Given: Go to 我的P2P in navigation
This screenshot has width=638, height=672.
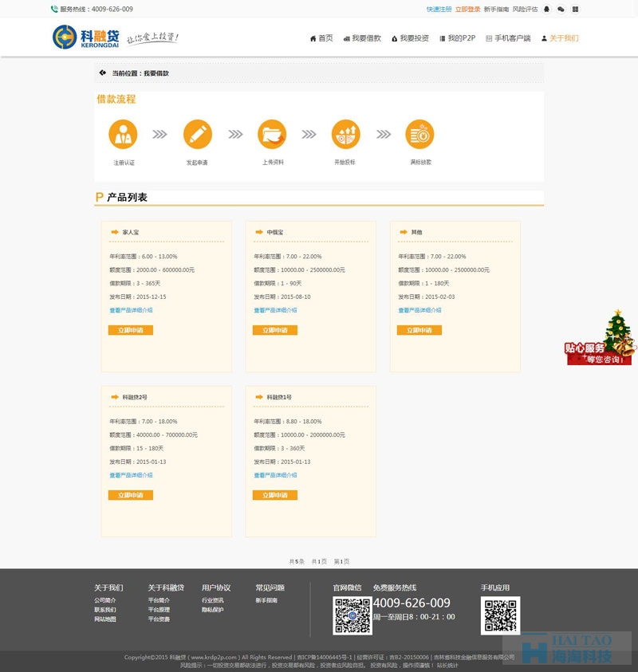Looking at the screenshot, I should point(457,38).
